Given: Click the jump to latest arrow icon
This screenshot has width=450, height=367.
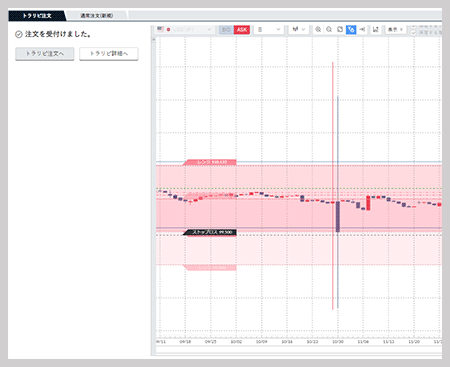Looking at the screenshot, I should pyautogui.click(x=362, y=29).
